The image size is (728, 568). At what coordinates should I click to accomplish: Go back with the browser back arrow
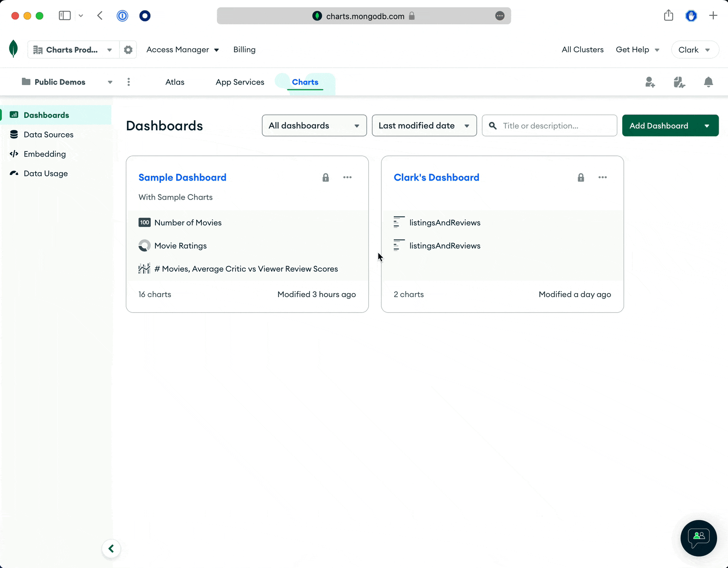coord(100,16)
